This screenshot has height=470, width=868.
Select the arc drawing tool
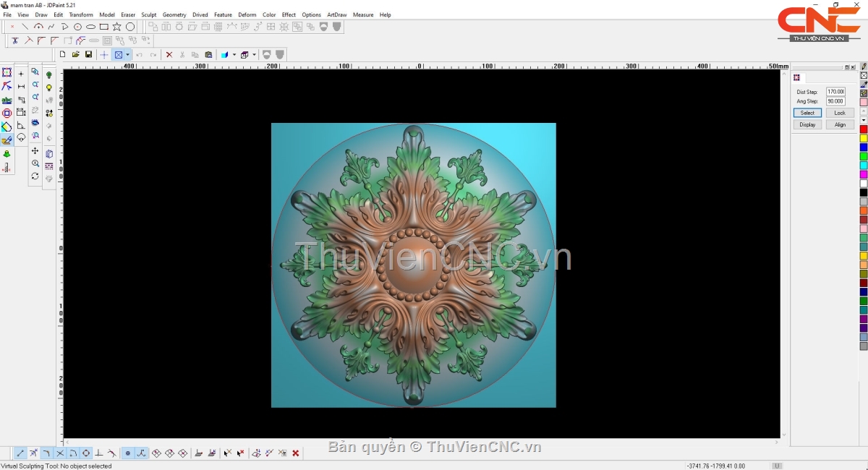tap(38, 27)
